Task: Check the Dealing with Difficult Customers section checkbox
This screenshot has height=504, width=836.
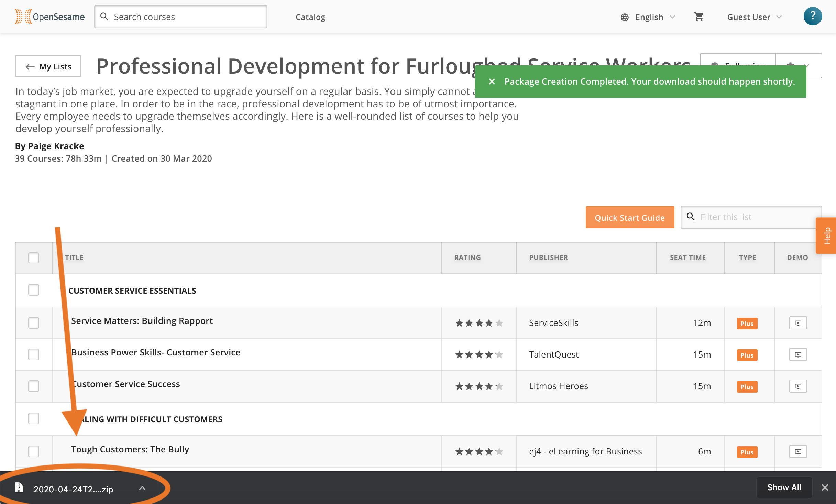Action: [x=34, y=418]
